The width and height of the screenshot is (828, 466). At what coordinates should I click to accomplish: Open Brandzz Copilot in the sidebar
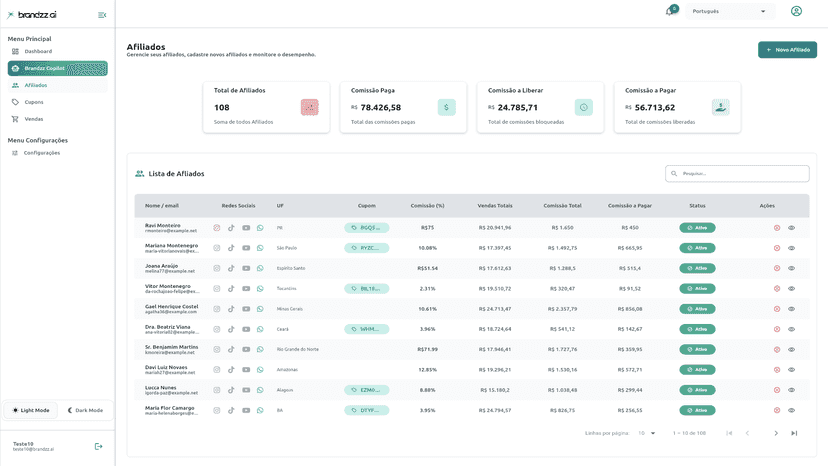58,68
